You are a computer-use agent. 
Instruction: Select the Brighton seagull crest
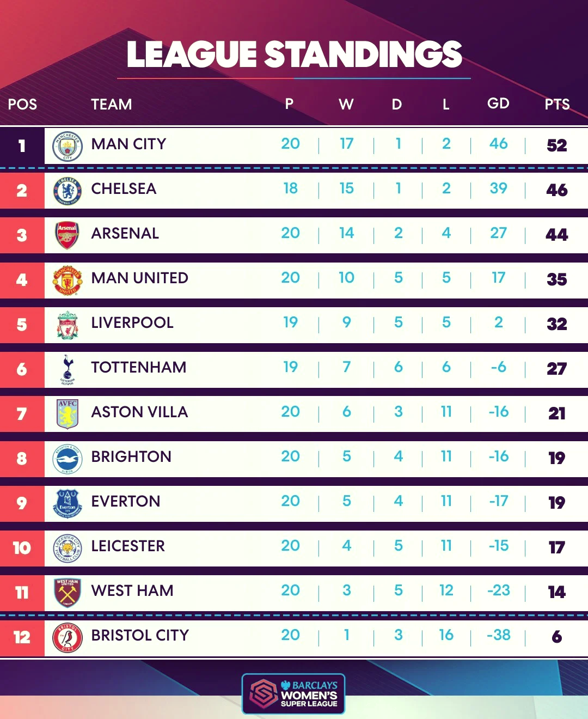pos(68,459)
